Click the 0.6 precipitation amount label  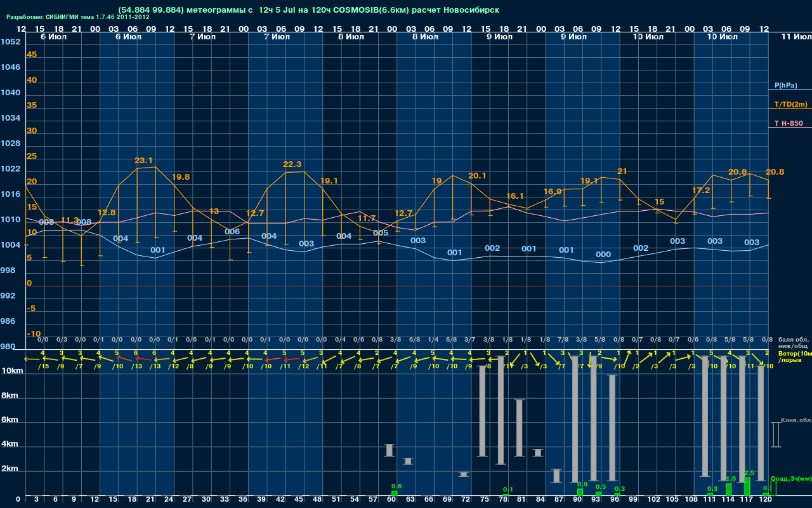pyautogui.click(x=396, y=486)
